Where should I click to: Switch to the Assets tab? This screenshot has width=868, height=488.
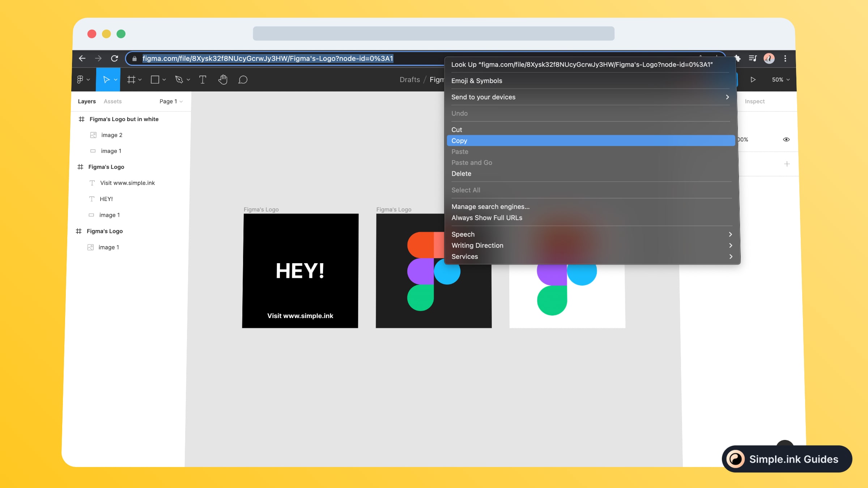point(112,102)
